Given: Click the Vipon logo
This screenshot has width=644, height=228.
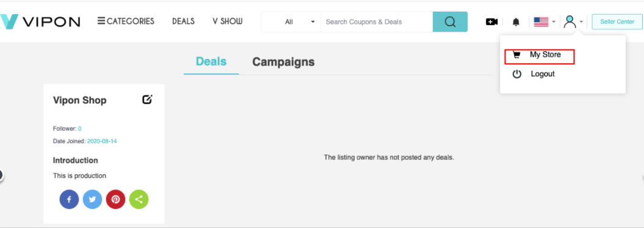Looking at the screenshot, I should click(x=40, y=21).
